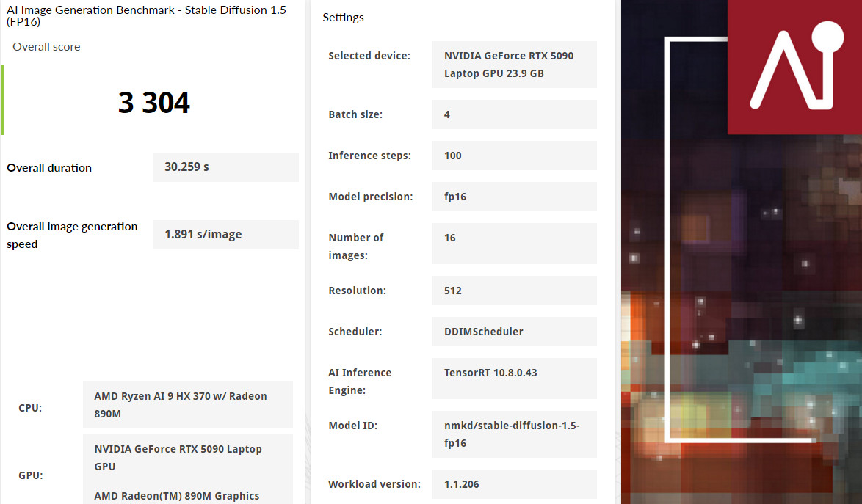862x504 pixels.
Task: Click the "Resolution:" label
Action: (358, 291)
